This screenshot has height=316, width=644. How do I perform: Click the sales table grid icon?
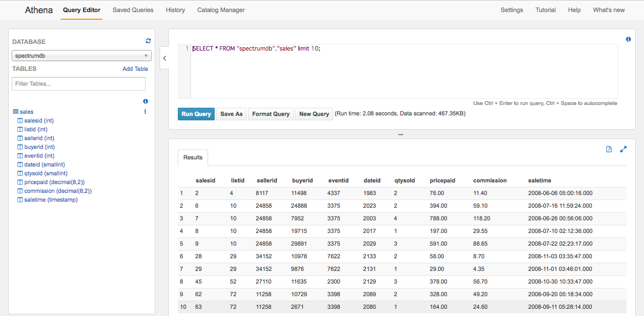[x=16, y=112]
